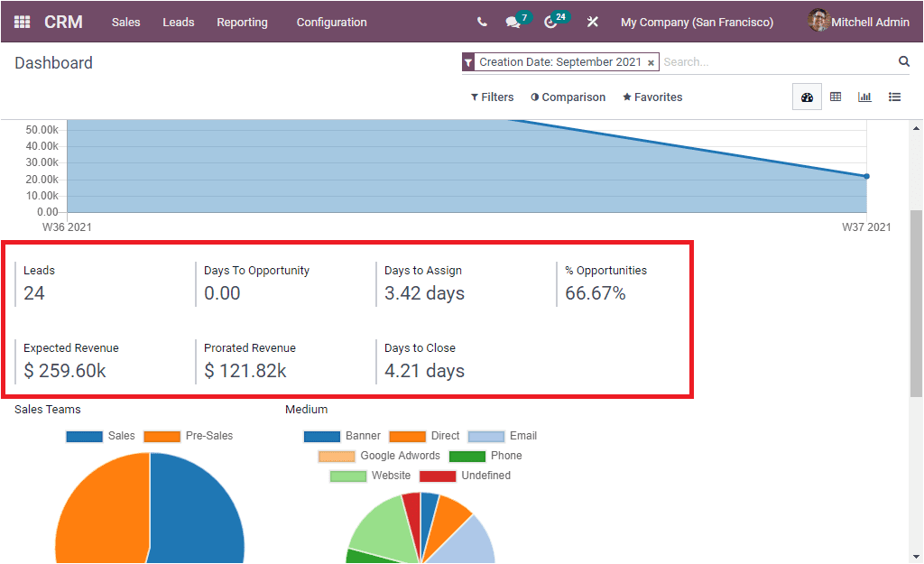Screen dimensions: 924x564
Task: Click the Dashboard breadcrumb link
Action: 53,62
